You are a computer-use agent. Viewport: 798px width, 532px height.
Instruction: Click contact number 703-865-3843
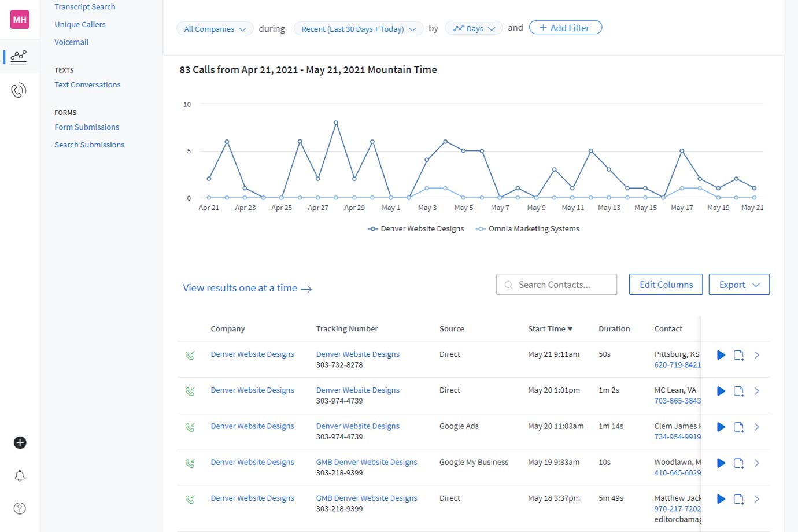677,401
